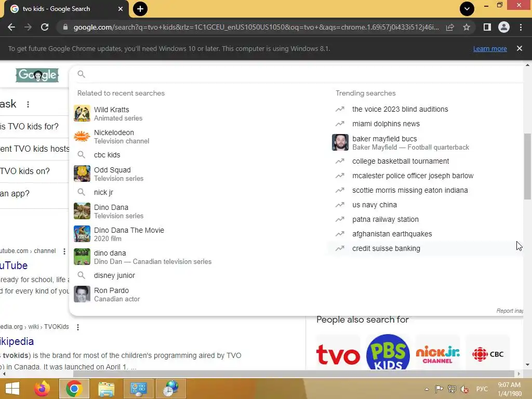Click the search magnifier icon in search box

(x=82, y=74)
